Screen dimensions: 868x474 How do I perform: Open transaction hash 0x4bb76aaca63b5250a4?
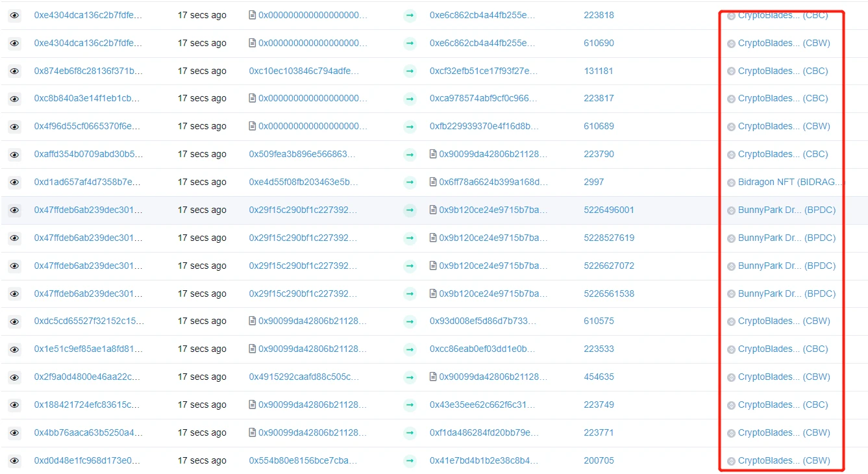point(88,432)
